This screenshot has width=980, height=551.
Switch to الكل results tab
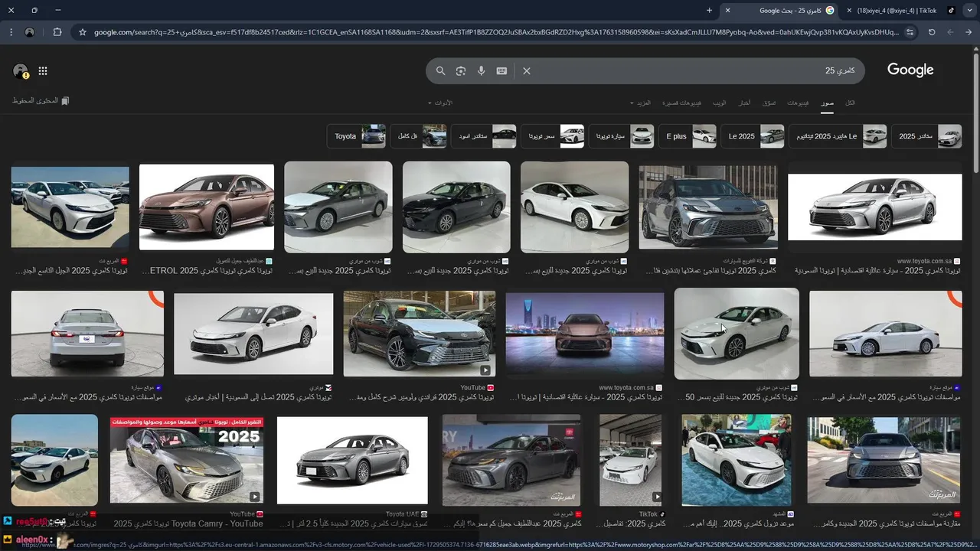click(850, 103)
